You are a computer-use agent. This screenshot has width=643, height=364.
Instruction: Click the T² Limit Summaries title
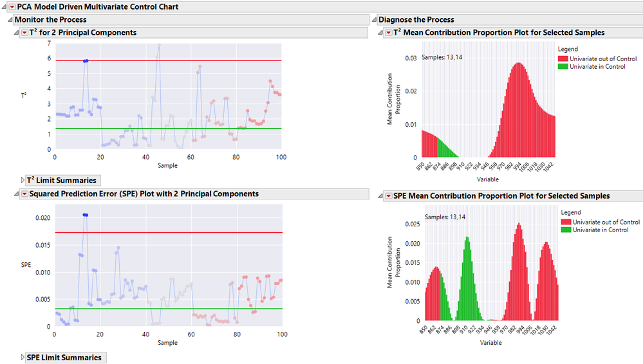pyautogui.click(x=62, y=180)
